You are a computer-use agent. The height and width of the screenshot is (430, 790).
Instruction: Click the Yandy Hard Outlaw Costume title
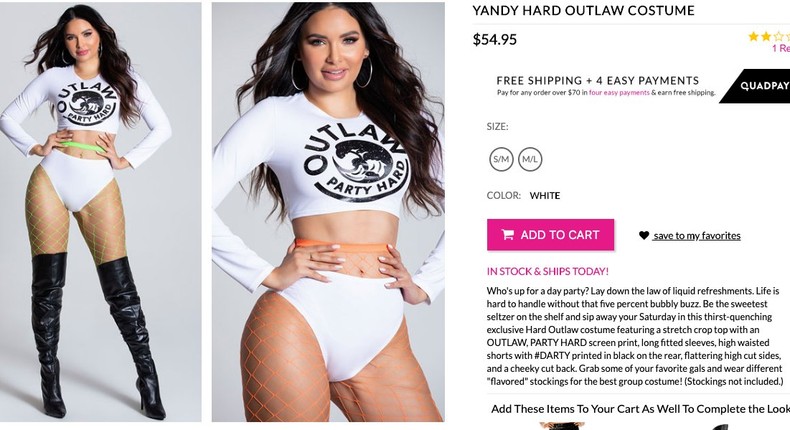click(x=583, y=11)
